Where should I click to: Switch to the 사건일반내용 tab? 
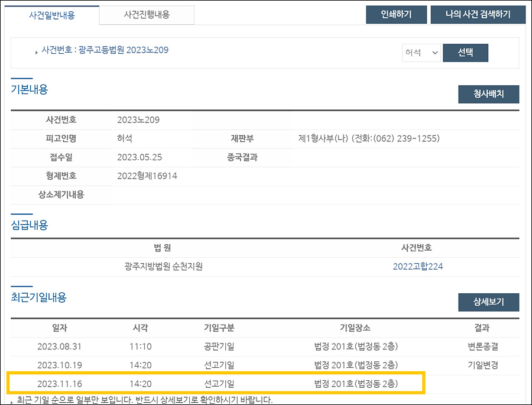[x=52, y=15]
